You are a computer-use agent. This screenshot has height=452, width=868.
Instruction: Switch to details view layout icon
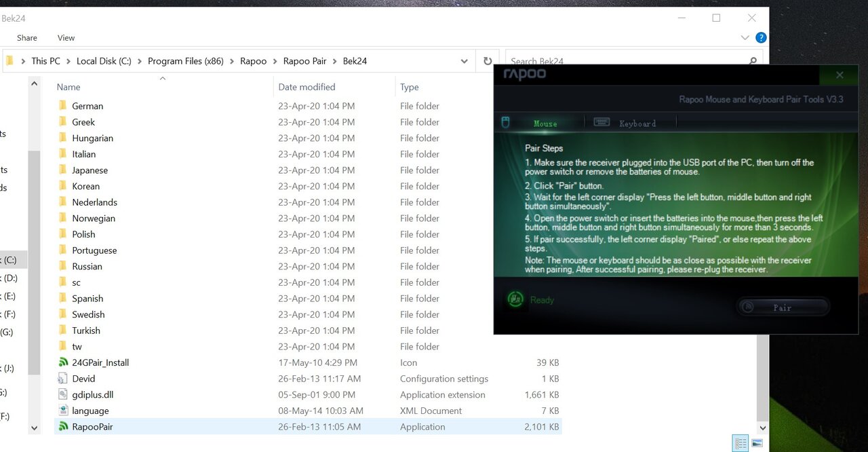click(x=741, y=443)
